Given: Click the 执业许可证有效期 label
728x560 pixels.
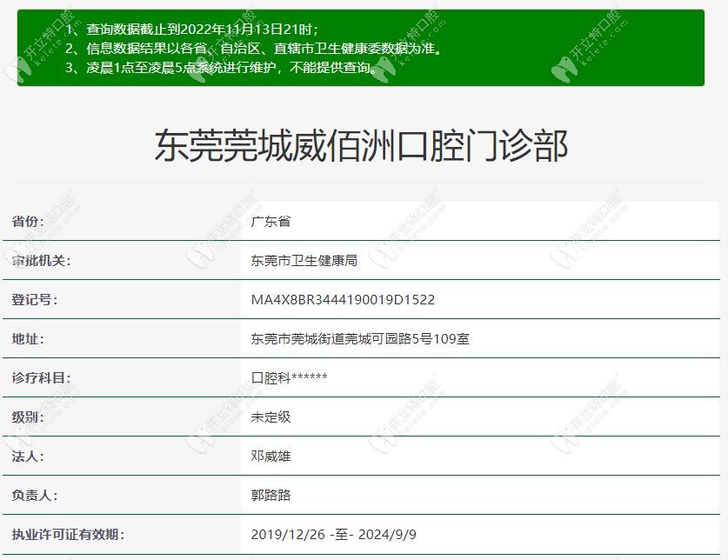Looking at the screenshot, I should pyautogui.click(x=68, y=535).
